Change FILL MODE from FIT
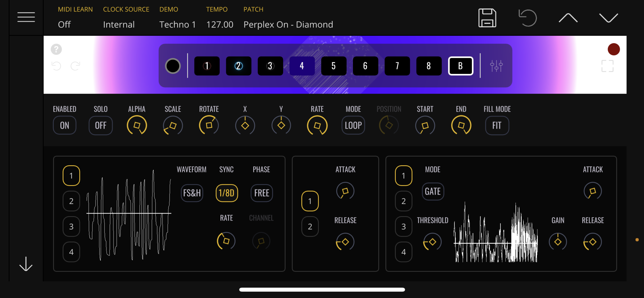This screenshot has width=644, height=298. pos(497,125)
